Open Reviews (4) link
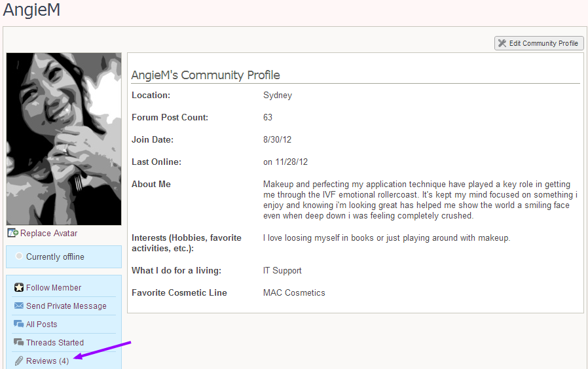588x369 pixels. [48, 360]
